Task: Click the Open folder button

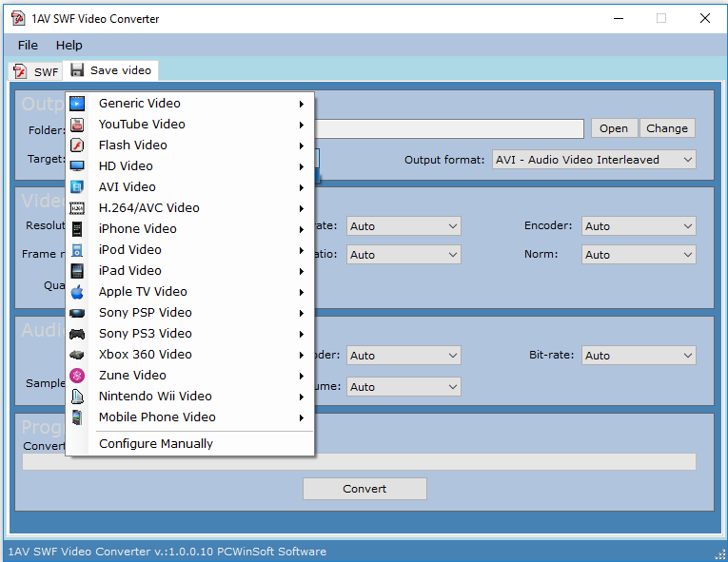Action: coord(614,128)
